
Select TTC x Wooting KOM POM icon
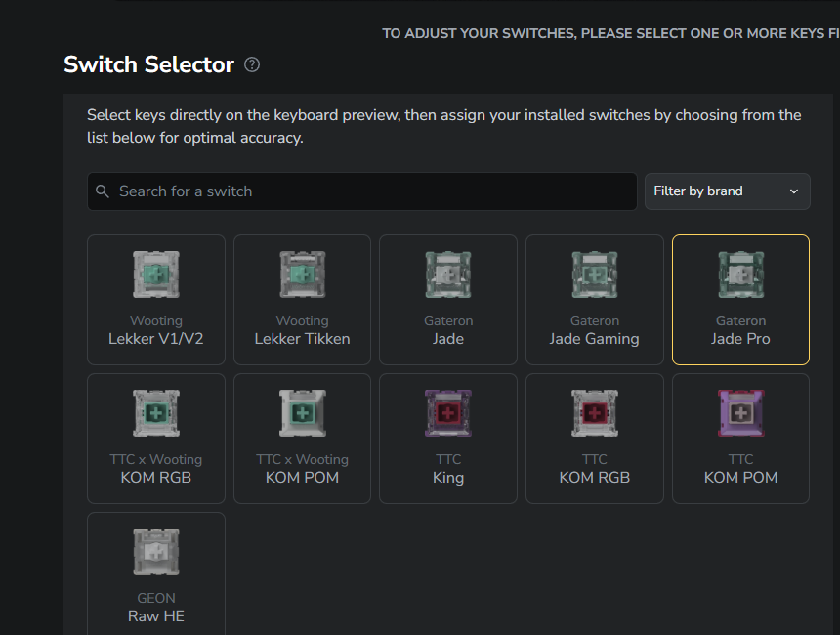tap(303, 413)
